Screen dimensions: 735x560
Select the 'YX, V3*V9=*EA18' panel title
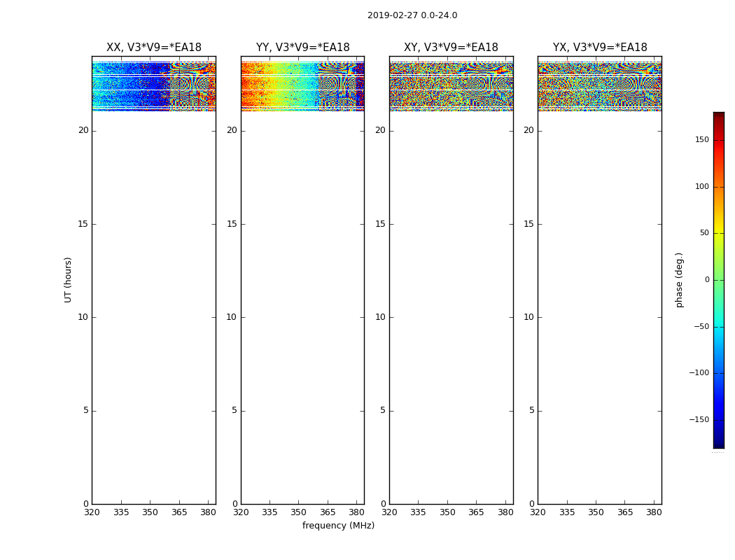(x=600, y=48)
